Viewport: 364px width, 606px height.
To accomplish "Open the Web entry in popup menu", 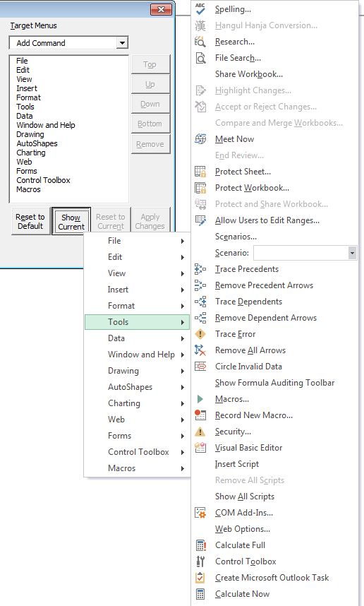I will 137,420.
